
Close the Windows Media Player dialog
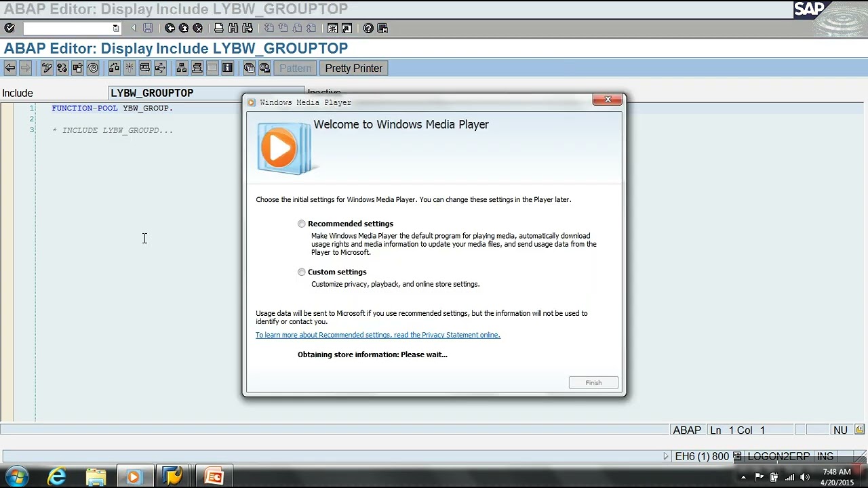[x=608, y=100]
